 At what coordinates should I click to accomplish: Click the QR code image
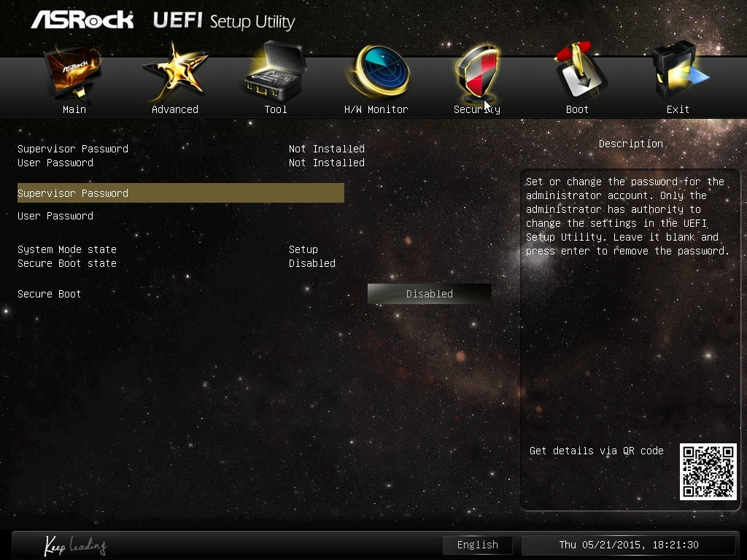point(708,472)
